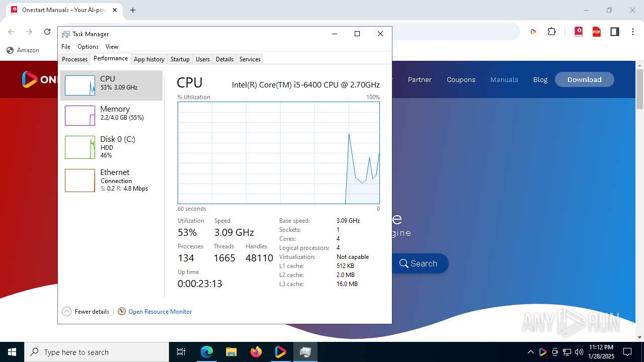Screen dimensions: 644x362
Task: Open File Explorer from taskbar
Action: (x=231, y=352)
